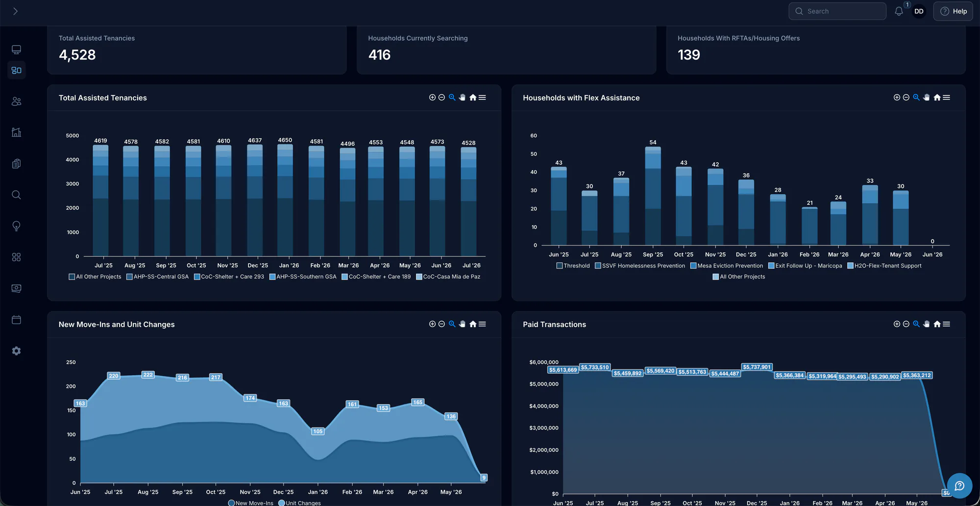Zoom out on Households with Flex Assistance chart
This screenshot has width=980, height=506.
point(906,98)
